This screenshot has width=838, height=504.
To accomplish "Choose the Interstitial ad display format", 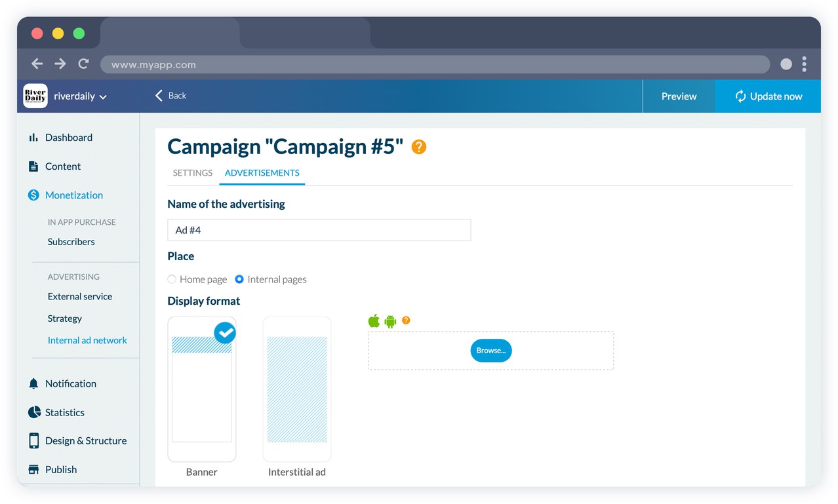I will coord(297,389).
